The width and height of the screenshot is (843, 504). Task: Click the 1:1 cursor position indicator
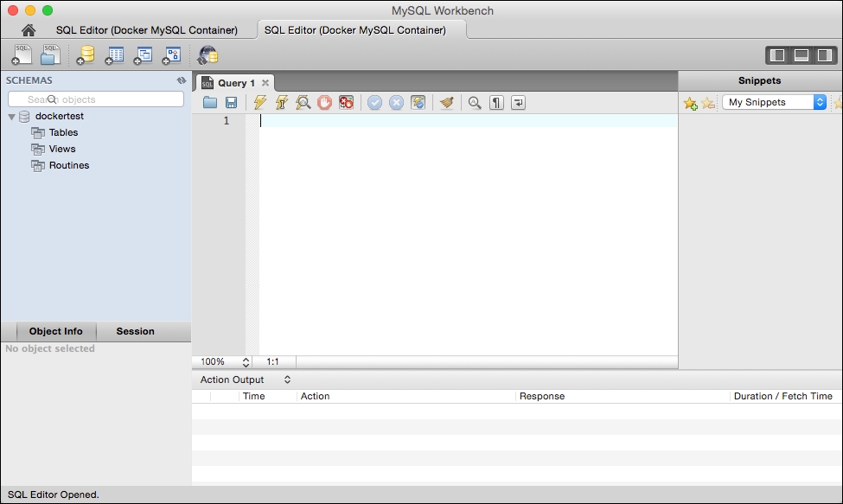(272, 362)
